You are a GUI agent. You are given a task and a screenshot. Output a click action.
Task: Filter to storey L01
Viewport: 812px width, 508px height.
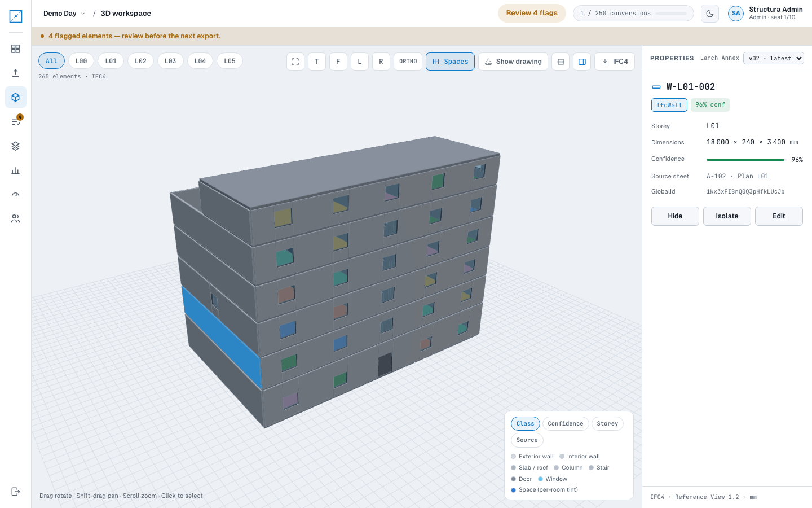coord(111,61)
